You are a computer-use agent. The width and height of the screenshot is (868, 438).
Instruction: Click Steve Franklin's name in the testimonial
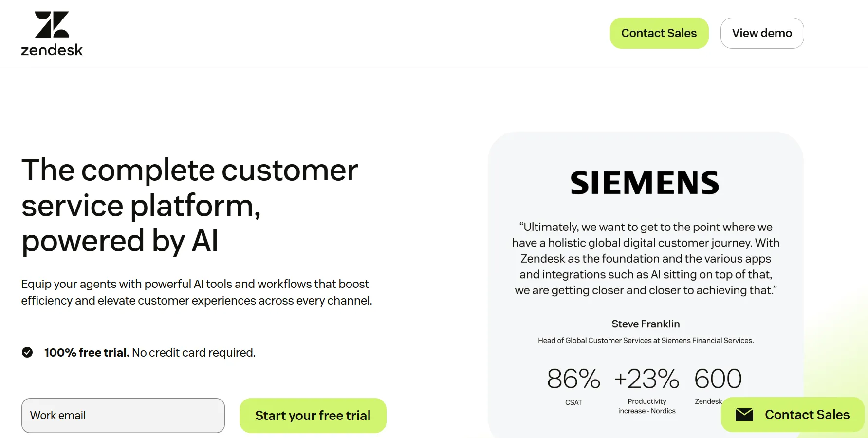(x=646, y=324)
